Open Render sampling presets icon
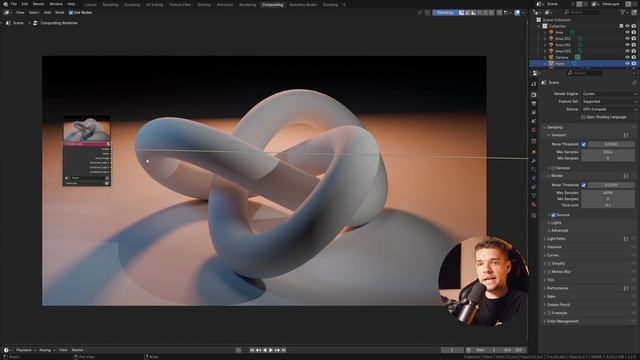The height and width of the screenshot is (360, 640). [626, 176]
